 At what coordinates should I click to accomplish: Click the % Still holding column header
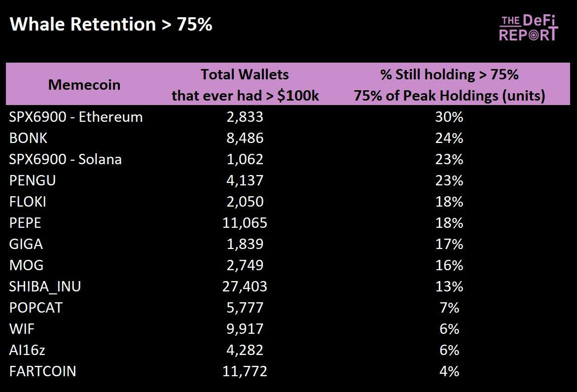point(449,85)
